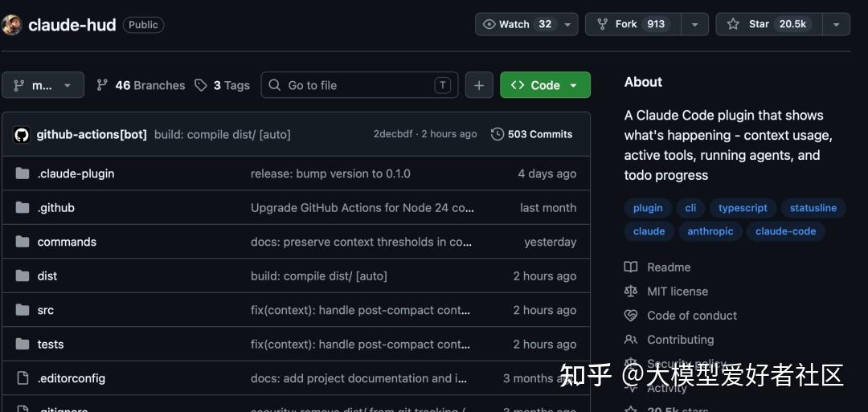This screenshot has height=412, width=868.
Task: Open commit 'docs: add project documentation'
Action: 358,379
